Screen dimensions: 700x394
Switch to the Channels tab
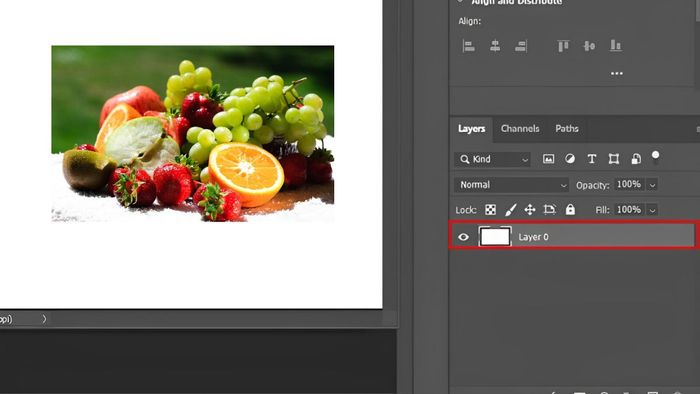point(520,129)
